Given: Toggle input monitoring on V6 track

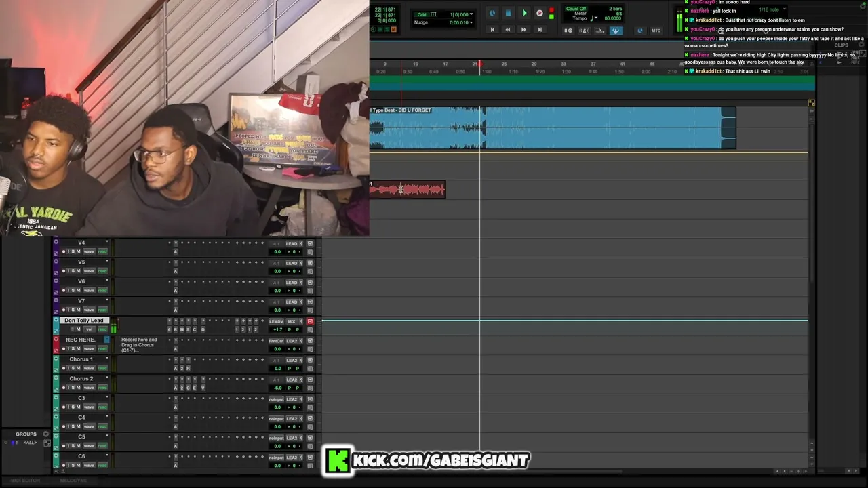Looking at the screenshot, I should point(68,290).
